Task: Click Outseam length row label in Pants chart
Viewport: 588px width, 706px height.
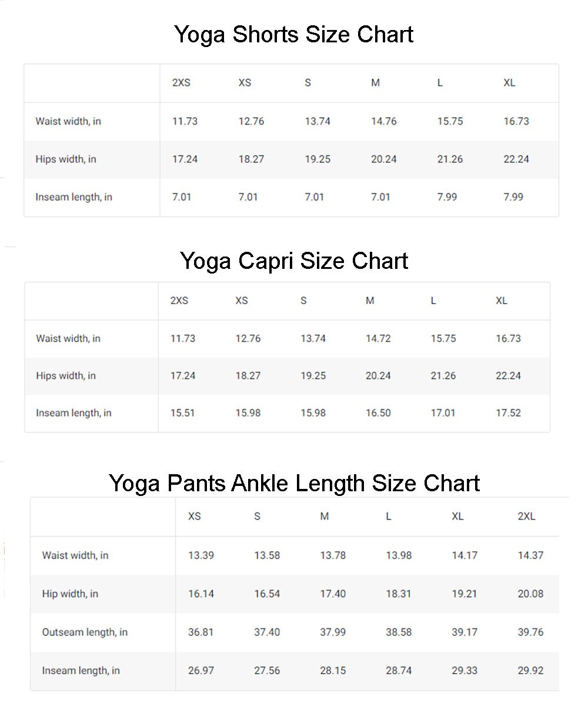Action: [85, 632]
